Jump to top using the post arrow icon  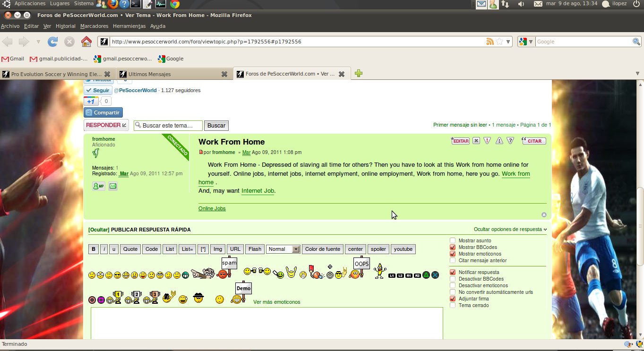click(544, 214)
